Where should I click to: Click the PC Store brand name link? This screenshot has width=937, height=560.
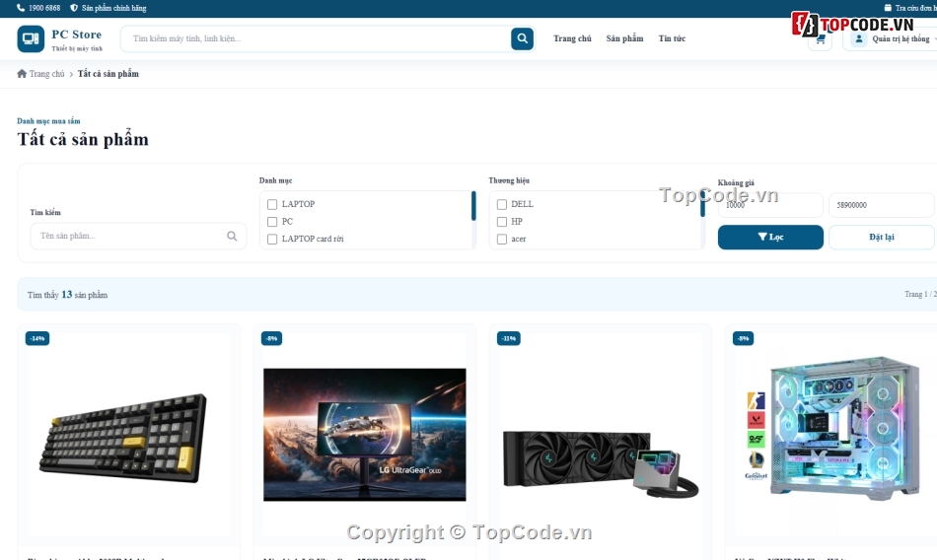(x=77, y=35)
